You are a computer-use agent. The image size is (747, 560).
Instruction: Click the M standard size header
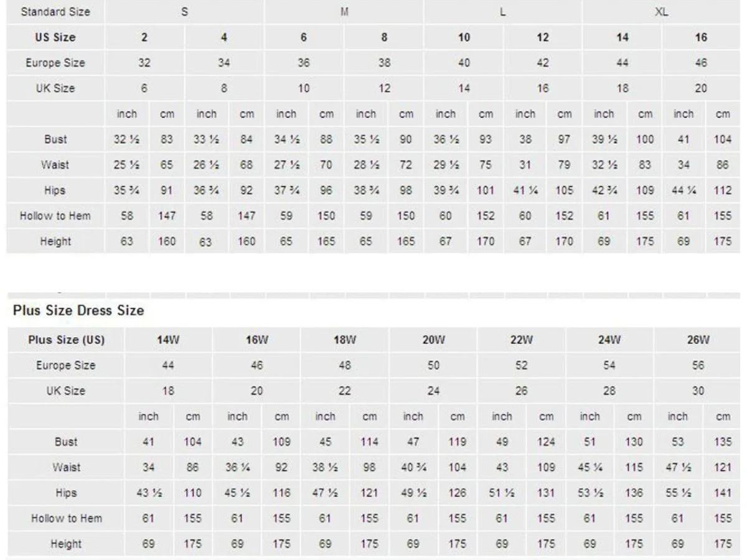(x=344, y=12)
